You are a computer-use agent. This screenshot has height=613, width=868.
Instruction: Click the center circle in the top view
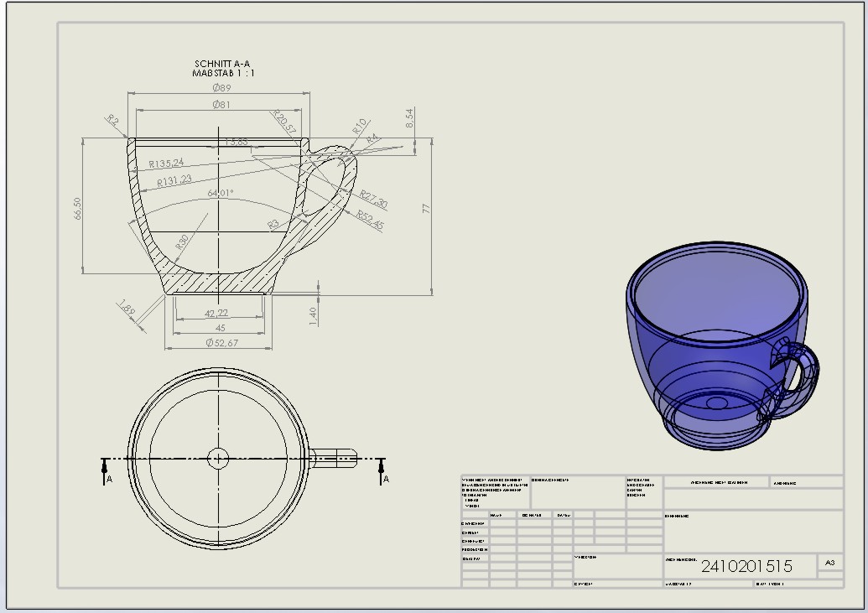(218, 459)
